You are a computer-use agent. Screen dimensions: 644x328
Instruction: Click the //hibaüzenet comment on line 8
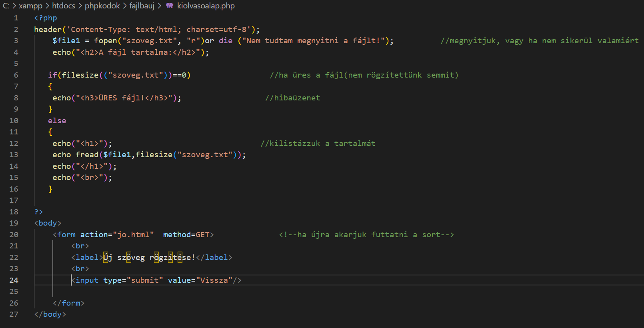click(x=292, y=98)
